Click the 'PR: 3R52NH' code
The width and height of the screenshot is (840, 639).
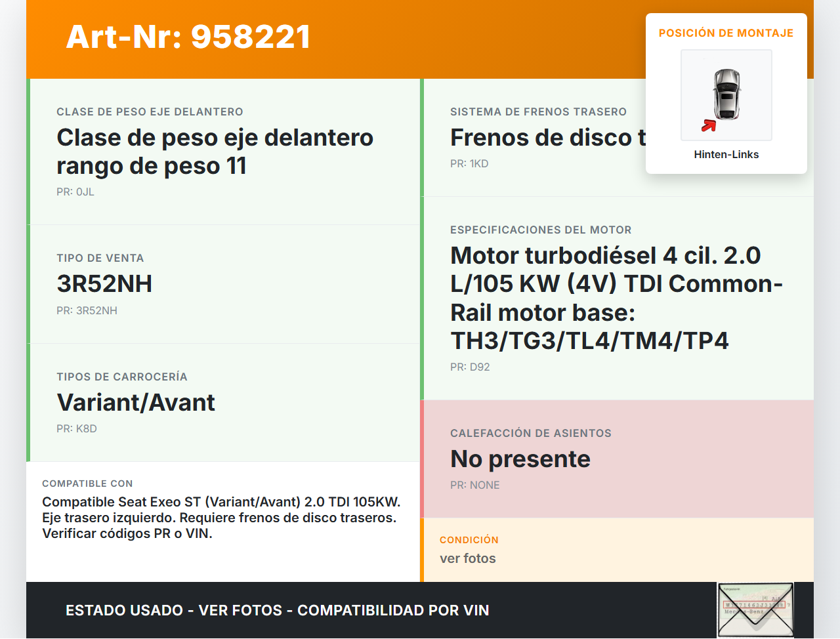tap(87, 310)
